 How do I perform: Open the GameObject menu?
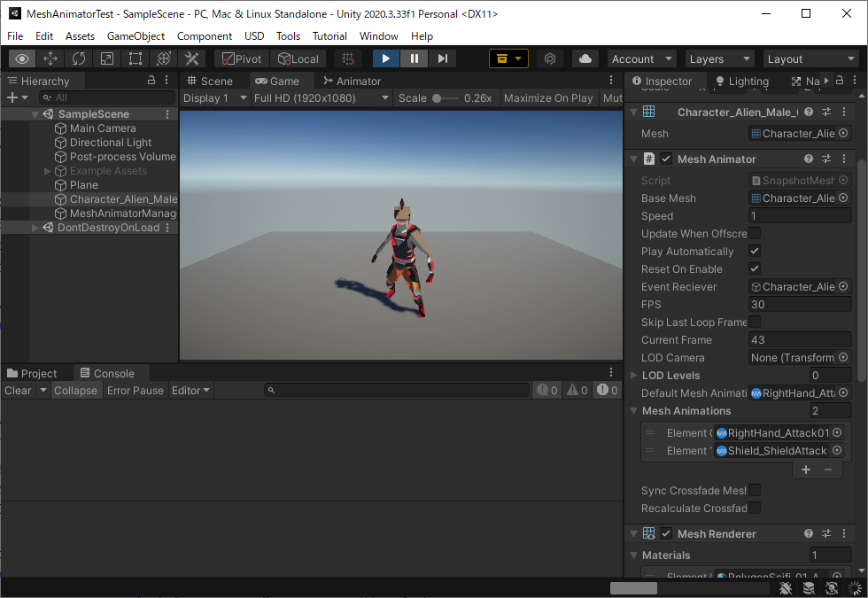point(136,36)
